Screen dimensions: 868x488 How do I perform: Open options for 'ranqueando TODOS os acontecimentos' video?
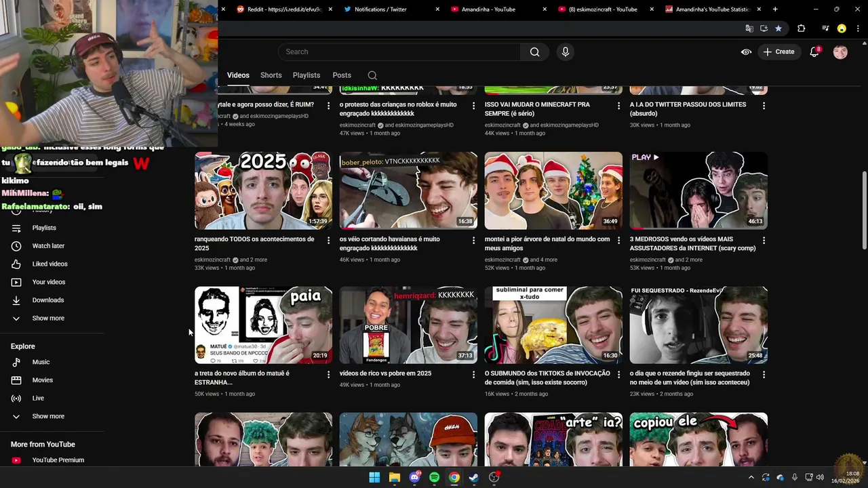coord(328,241)
